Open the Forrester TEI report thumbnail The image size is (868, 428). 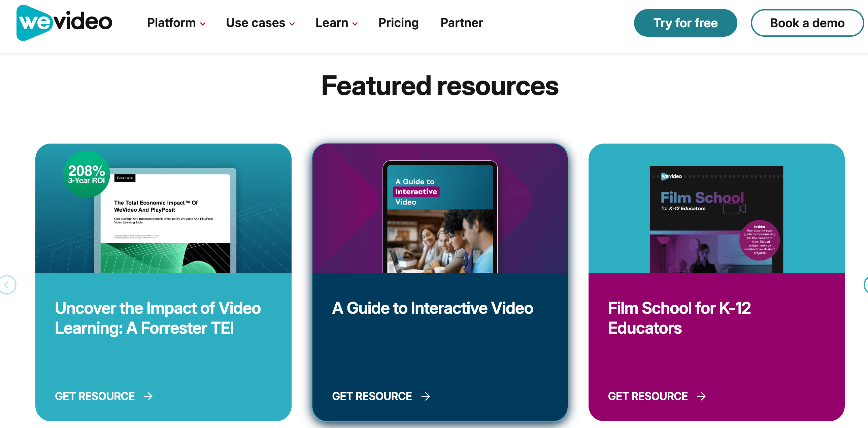coord(165,221)
